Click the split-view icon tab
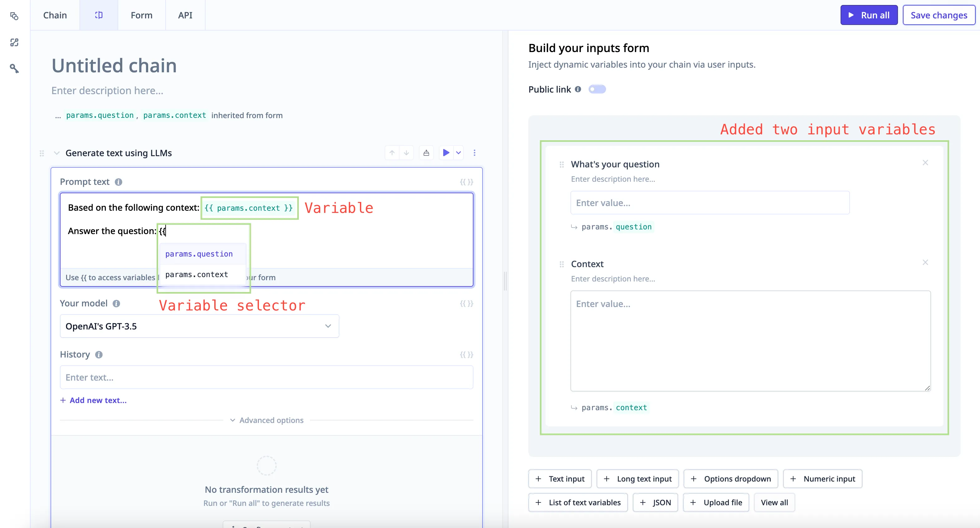The image size is (980, 528). click(99, 15)
